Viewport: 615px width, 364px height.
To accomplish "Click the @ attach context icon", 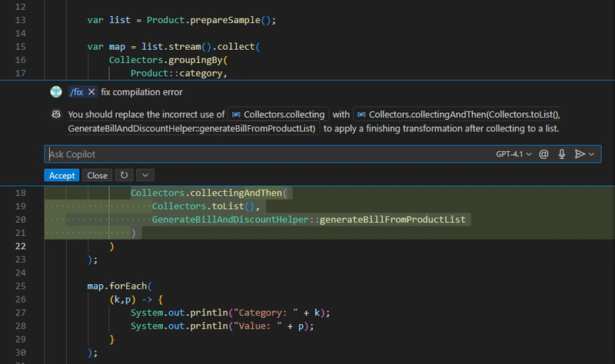I will tap(544, 154).
